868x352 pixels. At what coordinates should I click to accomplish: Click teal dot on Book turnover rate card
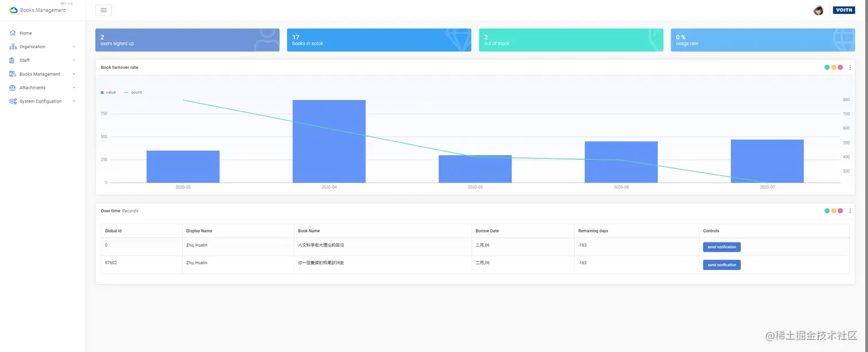(x=827, y=67)
